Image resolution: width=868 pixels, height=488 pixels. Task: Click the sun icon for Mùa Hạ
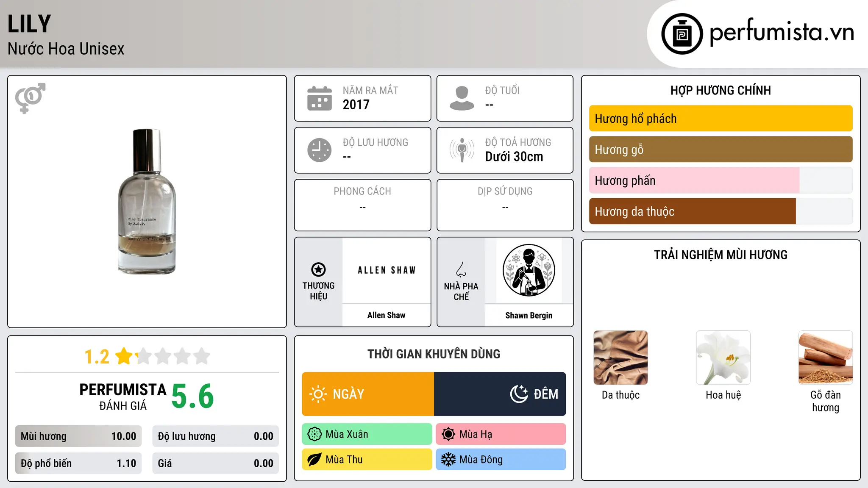pyautogui.click(x=448, y=434)
